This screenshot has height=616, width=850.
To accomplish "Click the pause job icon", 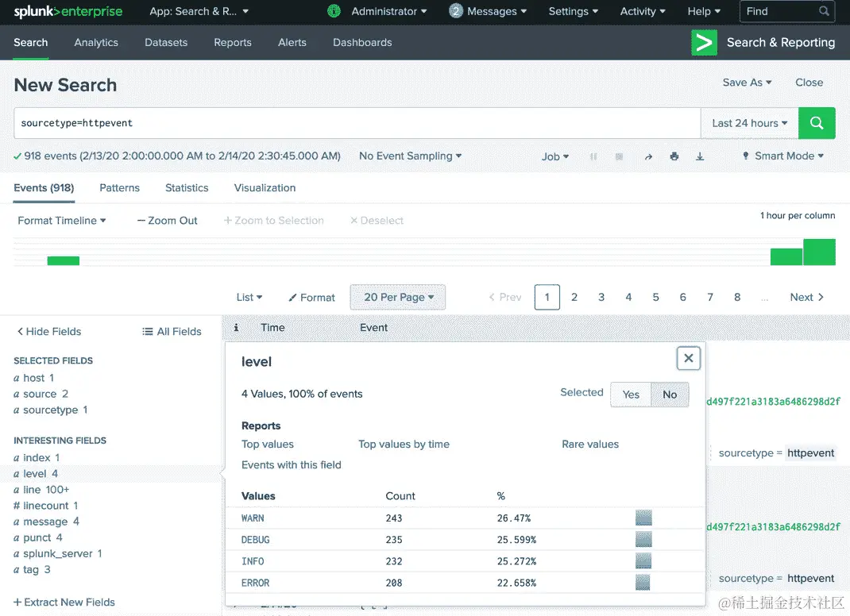I will [x=593, y=156].
